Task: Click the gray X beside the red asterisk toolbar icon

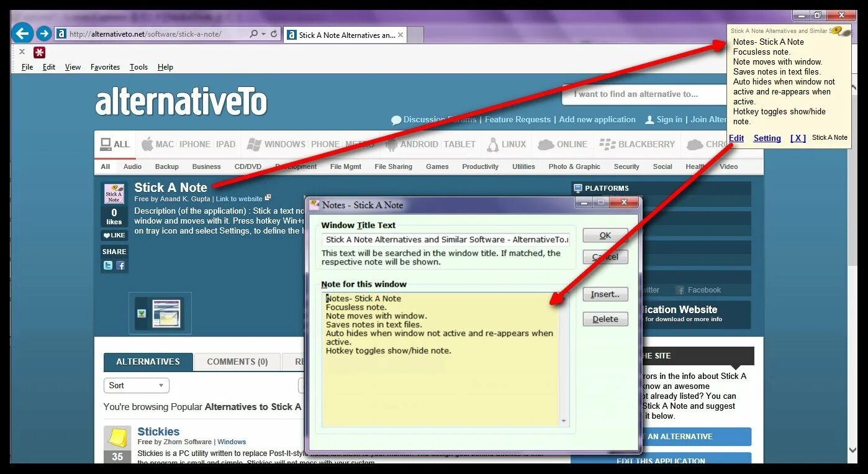Action: (x=22, y=52)
